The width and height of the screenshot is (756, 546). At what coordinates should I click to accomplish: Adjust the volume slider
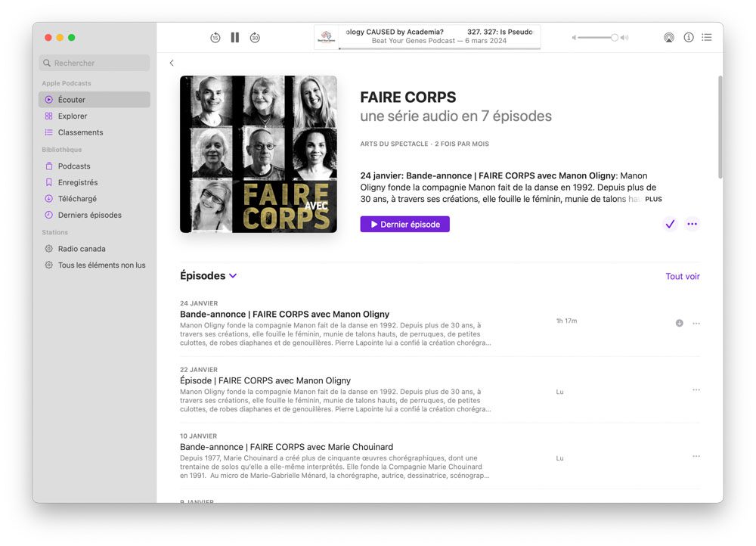[x=598, y=38]
